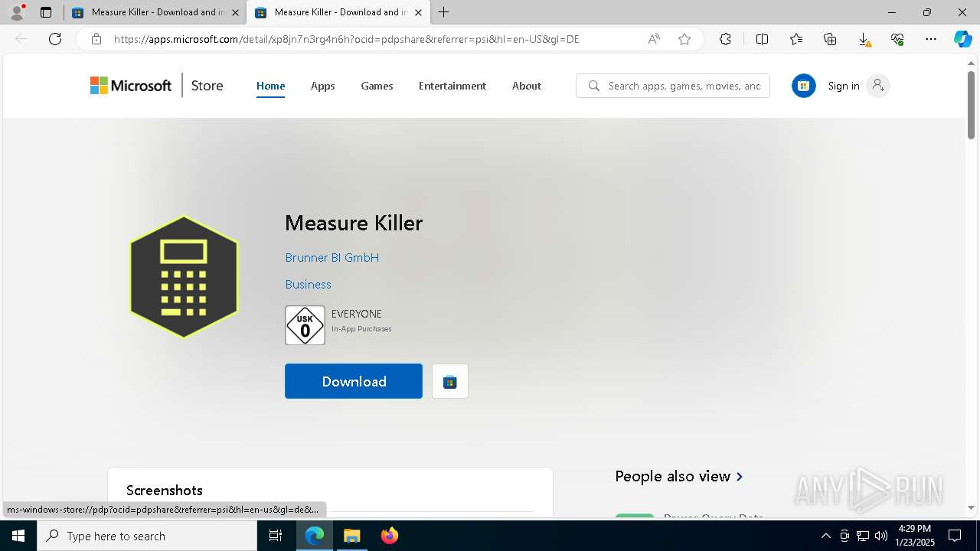Image resolution: width=980 pixels, height=551 pixels.
Task: Open Read aloud in address bar
Action: click(654, 39)
